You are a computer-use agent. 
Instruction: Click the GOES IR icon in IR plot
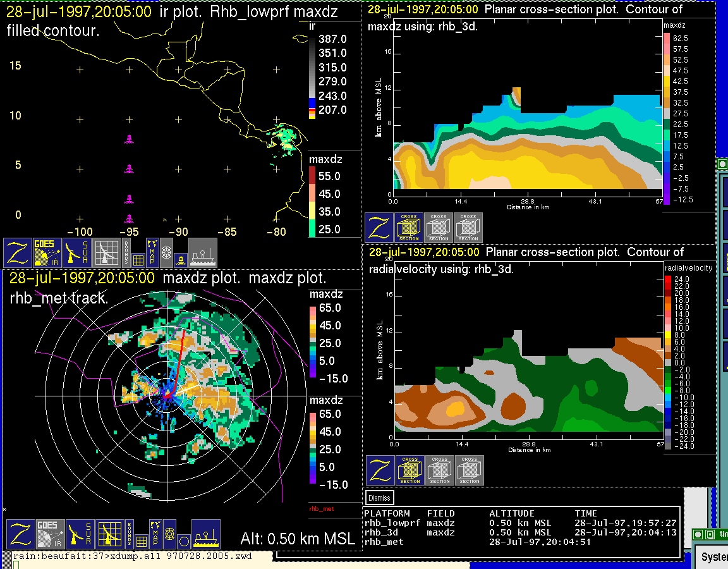pyautogui.click(x=47, y=252)
